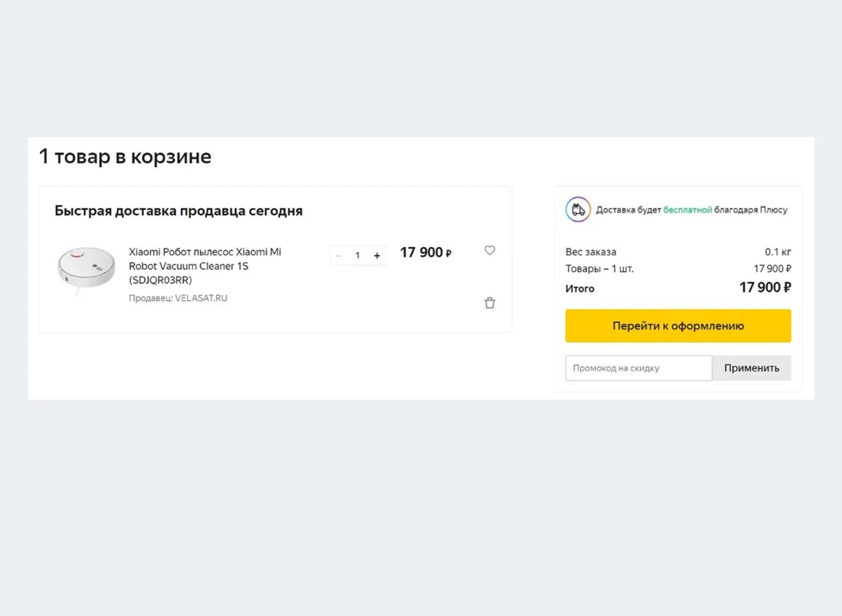Screen dimensions: 842x616
Task: Click the Plus delivery gift truck icon
Action: pyautogui.click(x=578, y=210)
